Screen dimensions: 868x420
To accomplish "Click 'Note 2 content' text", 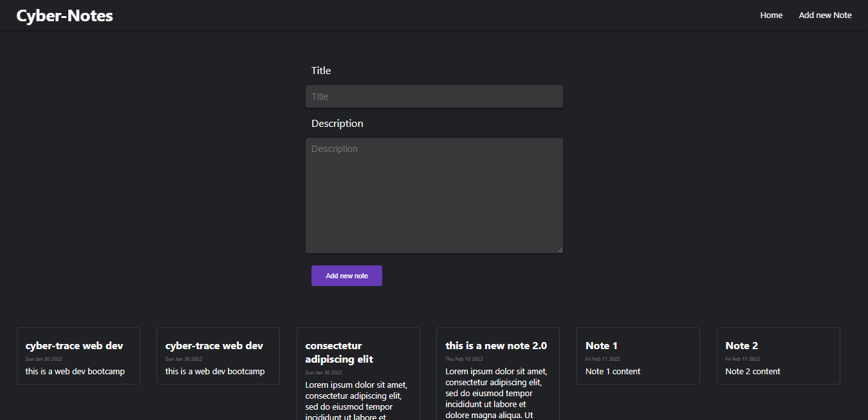I will (753, 371).
